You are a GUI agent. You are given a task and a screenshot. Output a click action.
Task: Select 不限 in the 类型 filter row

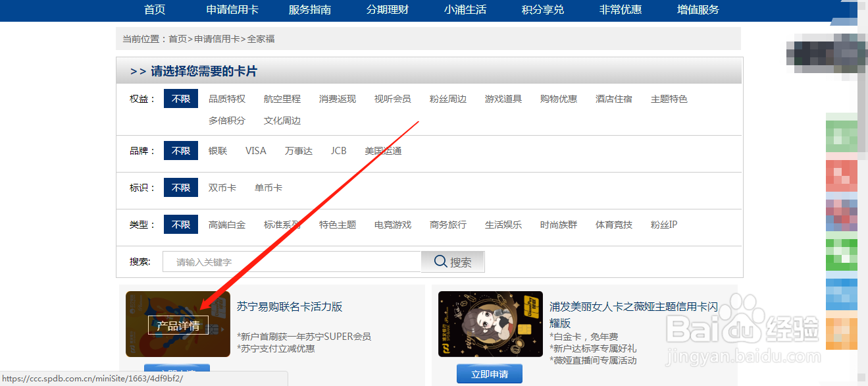coord(181,225)
